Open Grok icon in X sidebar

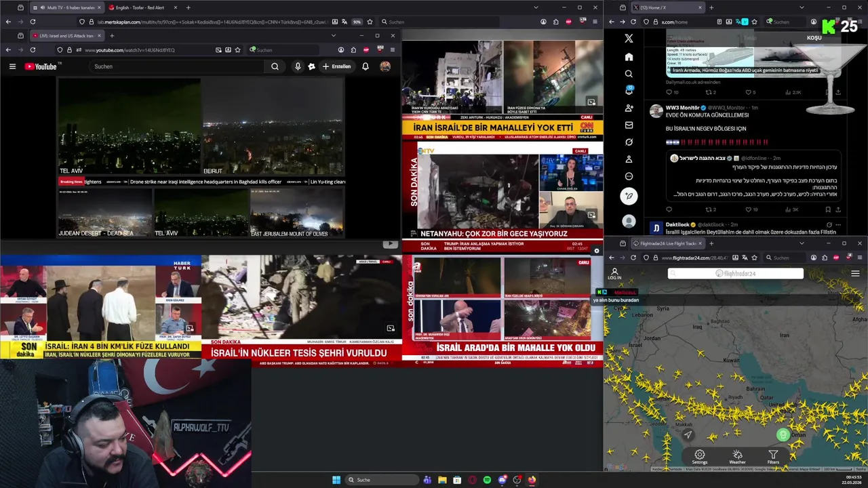[x=629, y=142]
